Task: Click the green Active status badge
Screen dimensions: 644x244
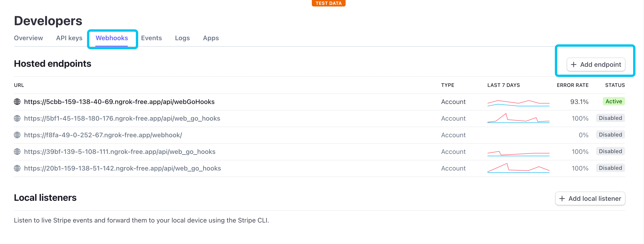Action: [614, 101]
